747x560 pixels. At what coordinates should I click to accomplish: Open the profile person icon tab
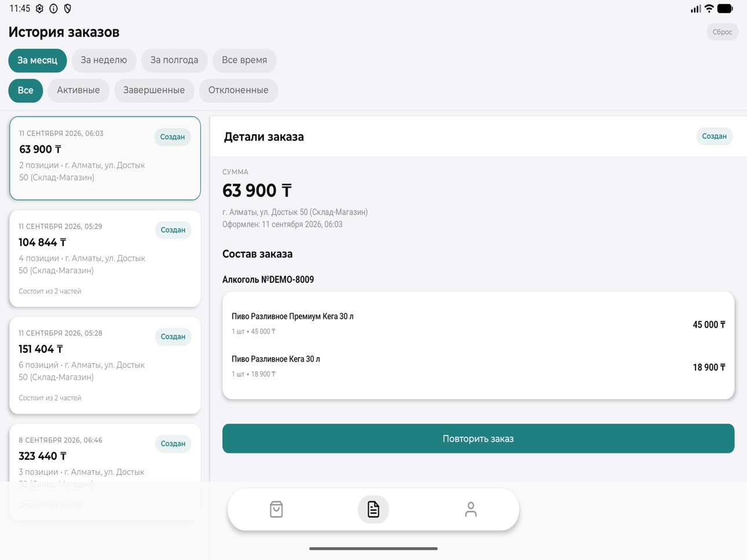[x=471, y=509]
